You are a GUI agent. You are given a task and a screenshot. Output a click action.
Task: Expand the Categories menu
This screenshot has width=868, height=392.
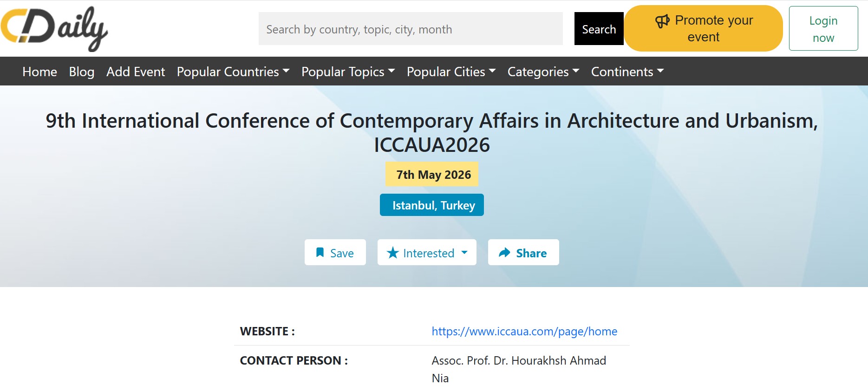point(543,72)
